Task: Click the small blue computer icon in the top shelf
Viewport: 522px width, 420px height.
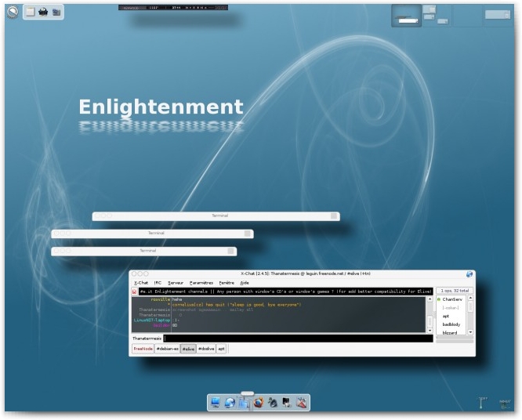Action: 56,13
